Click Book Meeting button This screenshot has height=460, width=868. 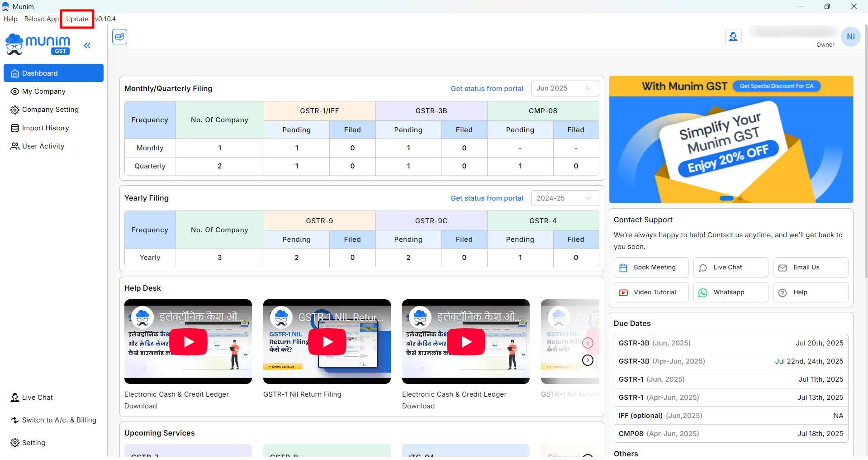(x=651, y=267)
